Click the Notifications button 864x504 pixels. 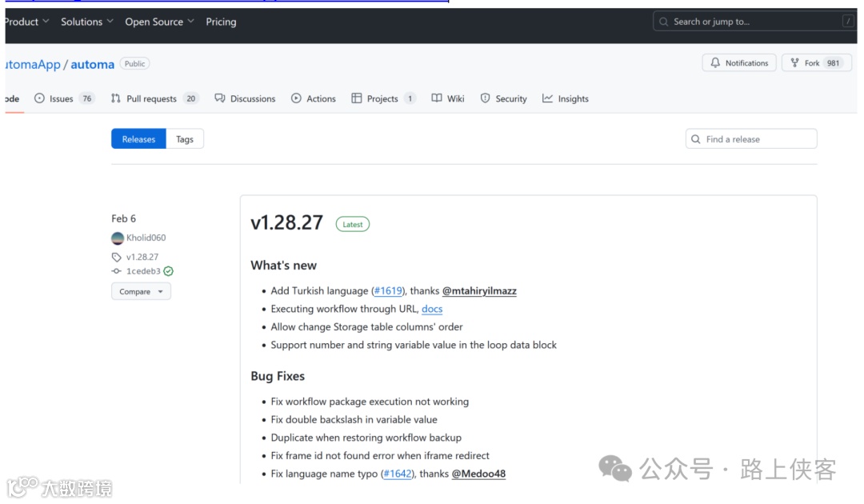pyautogui.click(x=739, y=62)
